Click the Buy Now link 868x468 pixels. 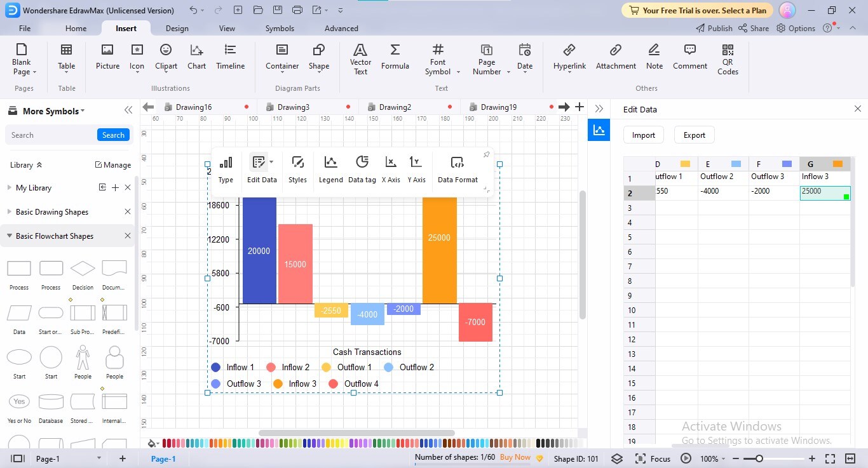click(515, 457)
